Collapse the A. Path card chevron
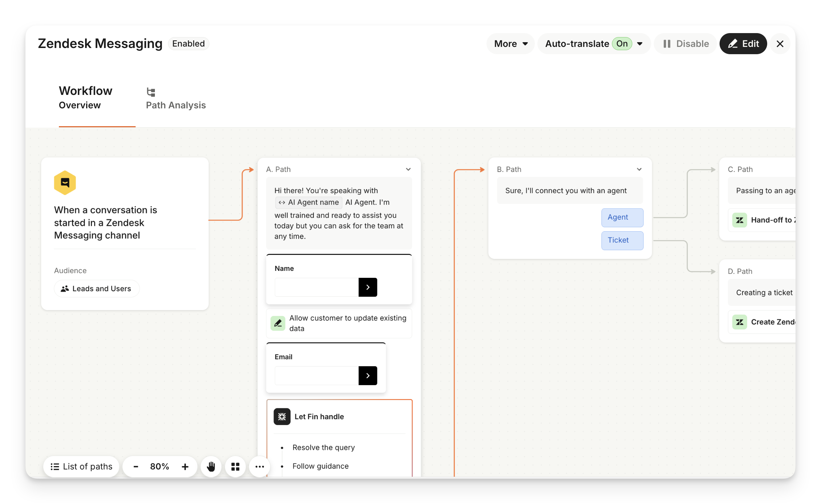 pos(408,169)
